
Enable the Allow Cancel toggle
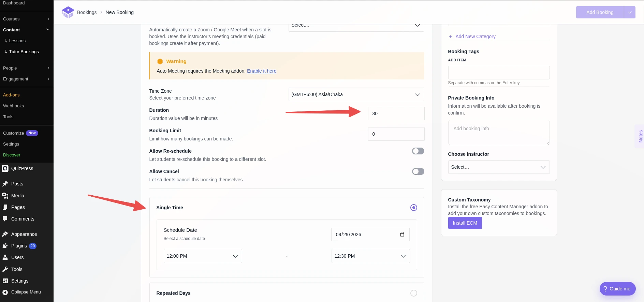(418, 171)
